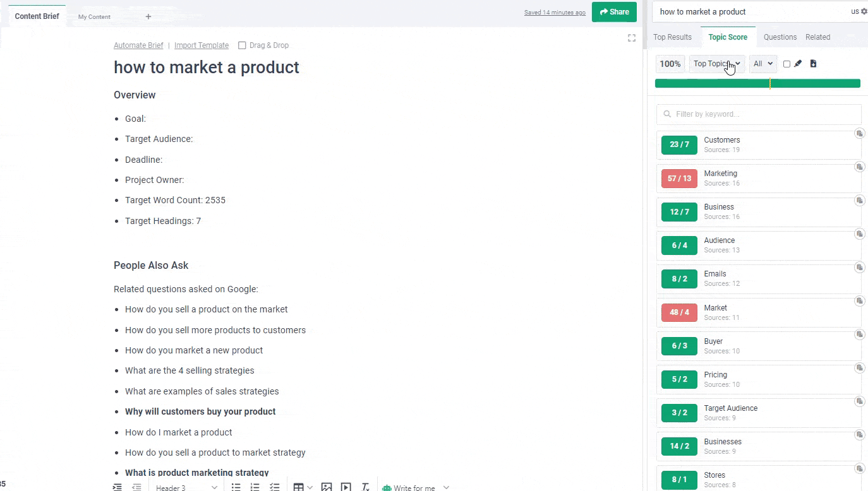This screenshot has width=868, height=491.
Task: Open the My Content tab
Action: coord(94,17)
